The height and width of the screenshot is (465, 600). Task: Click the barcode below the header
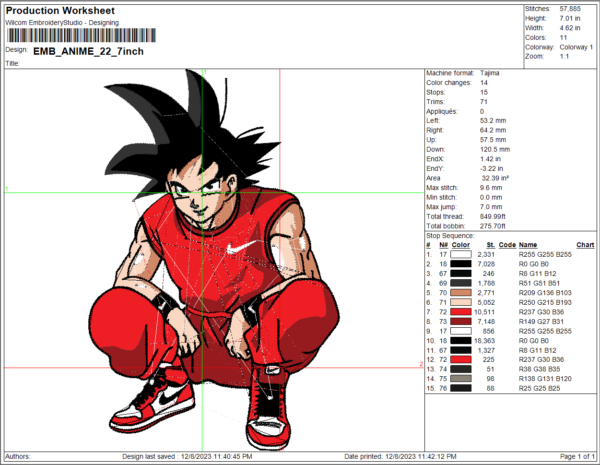point(81,35)
